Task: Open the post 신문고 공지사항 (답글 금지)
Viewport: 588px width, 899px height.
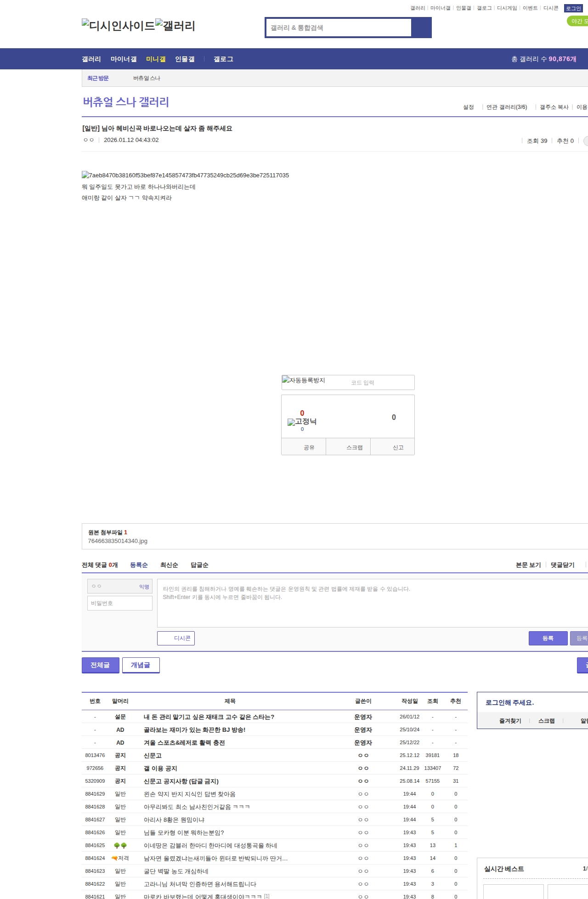Action: [181, 781]
